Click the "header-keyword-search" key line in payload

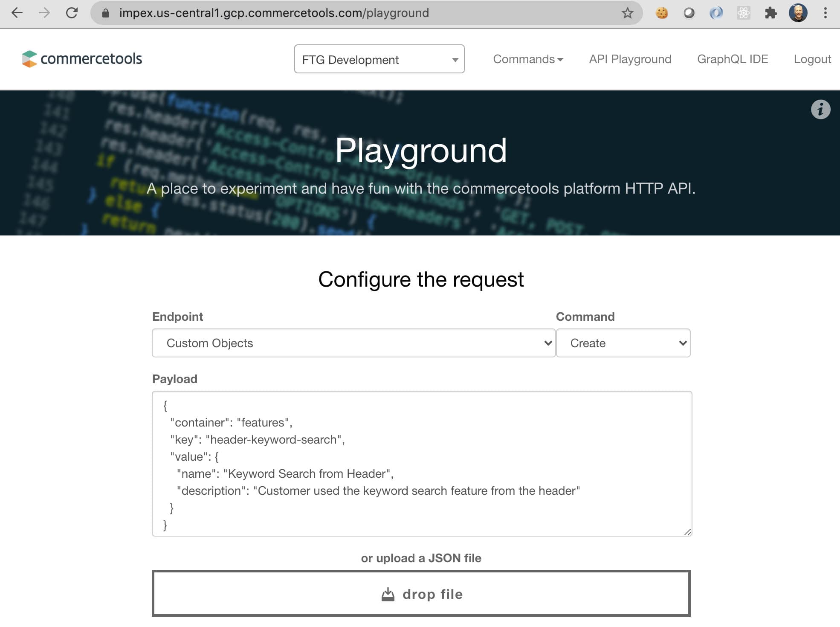(257, 440)
